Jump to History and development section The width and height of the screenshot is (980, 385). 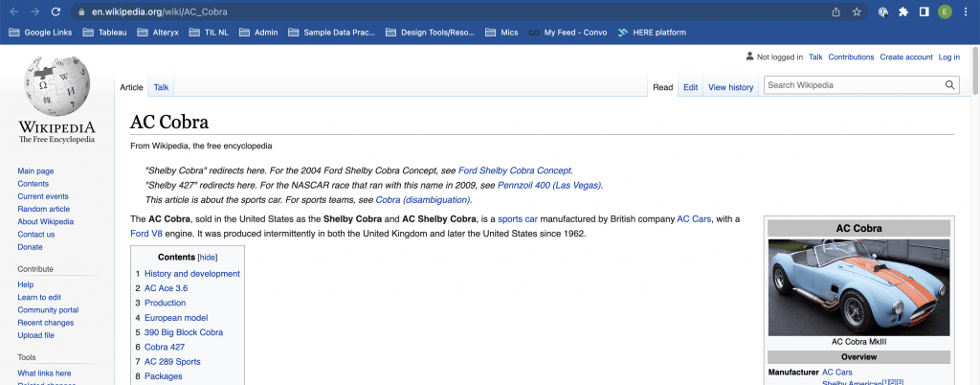[x=191, y=274]
